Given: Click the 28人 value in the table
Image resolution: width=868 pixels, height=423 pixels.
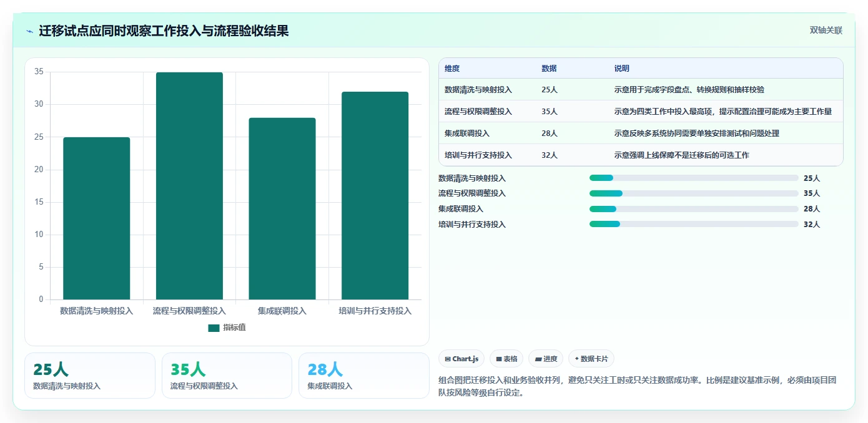Looking at the screenshot, I should pos(550,134).
